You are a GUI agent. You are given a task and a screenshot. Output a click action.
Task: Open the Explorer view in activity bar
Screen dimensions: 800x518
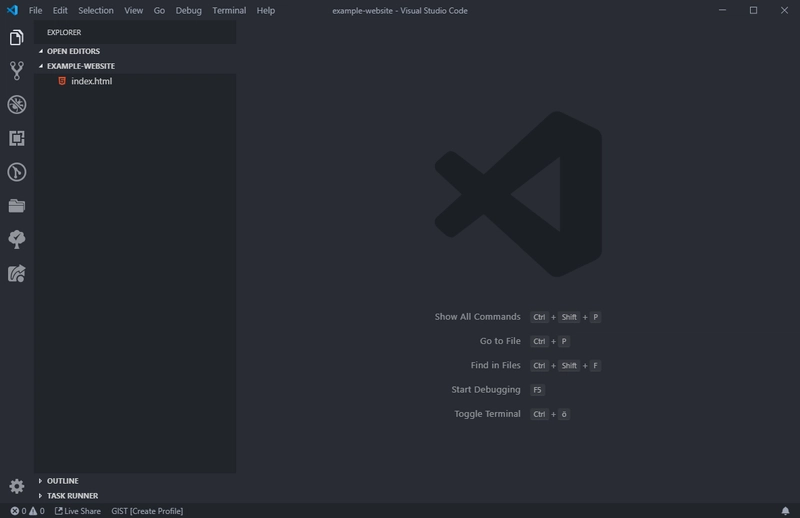click(x=16, y=38)
